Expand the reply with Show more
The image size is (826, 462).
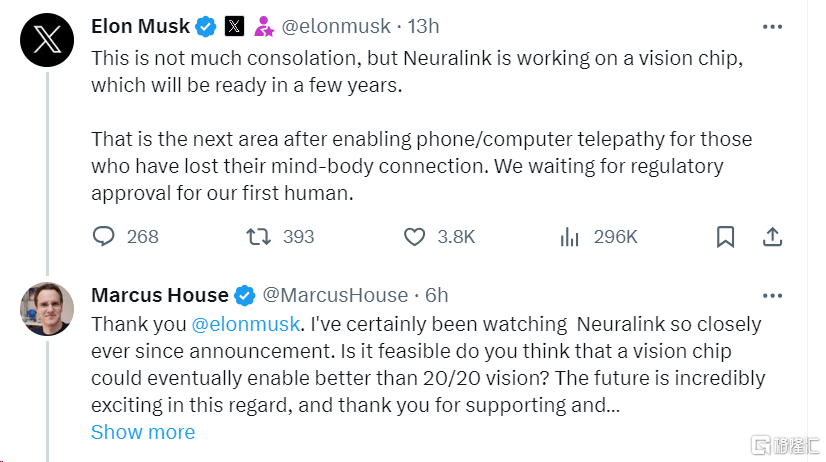143,432
